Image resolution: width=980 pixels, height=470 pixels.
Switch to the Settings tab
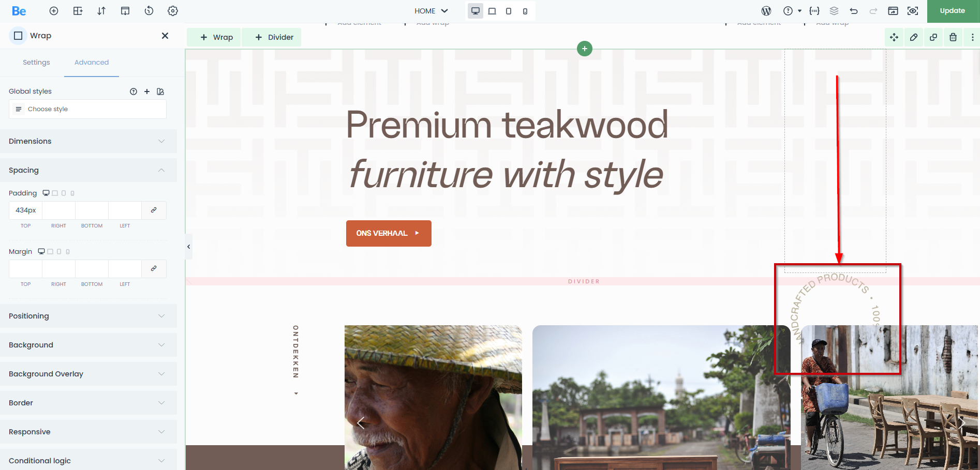(x=36, y=63)
